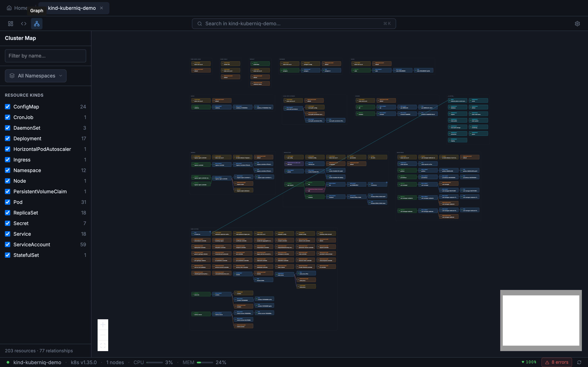The image size is (588, 367).
Task: Open the All Namespaces dropdown
Action: (x=36, y=76)
